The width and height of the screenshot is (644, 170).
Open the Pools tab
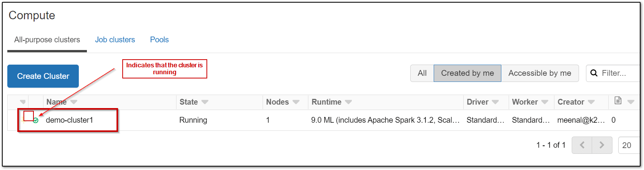click(159, 40)
